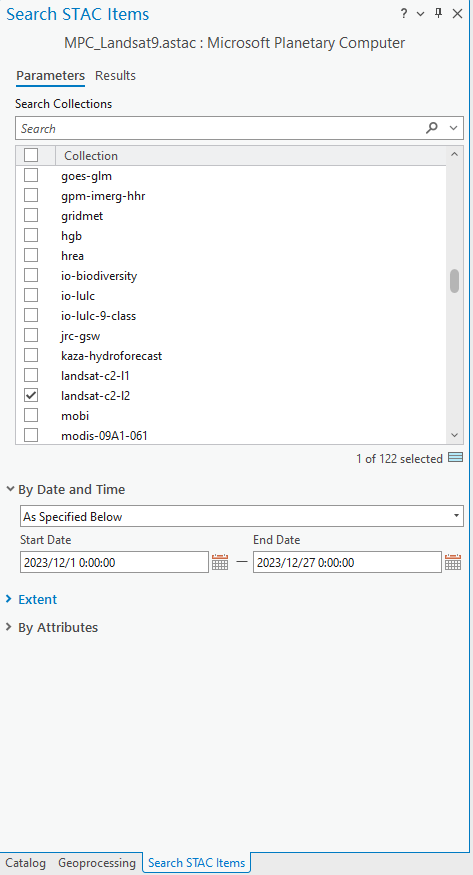Select the kaza-hydroforecast row text

[112, 355]
